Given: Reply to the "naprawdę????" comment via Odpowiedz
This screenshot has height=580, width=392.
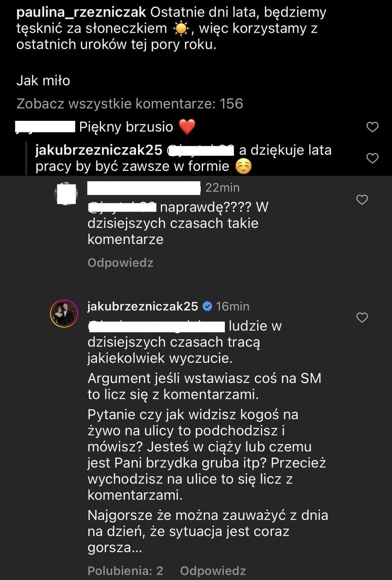Looking at the screenshot, I should [120, 263].
